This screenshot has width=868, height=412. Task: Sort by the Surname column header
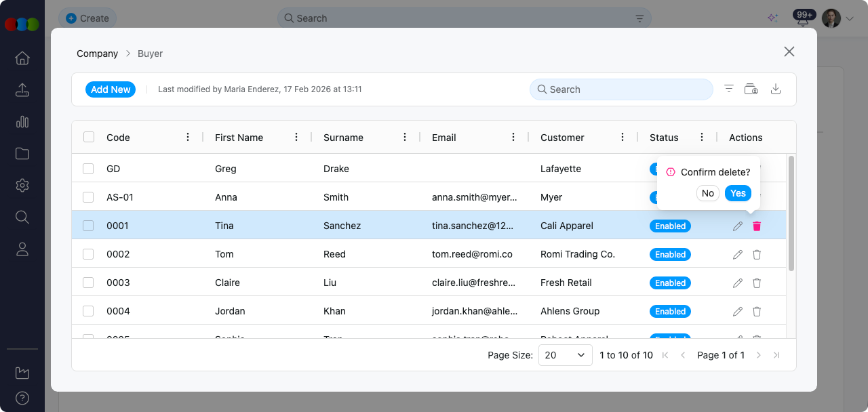(x=343, y=138)
